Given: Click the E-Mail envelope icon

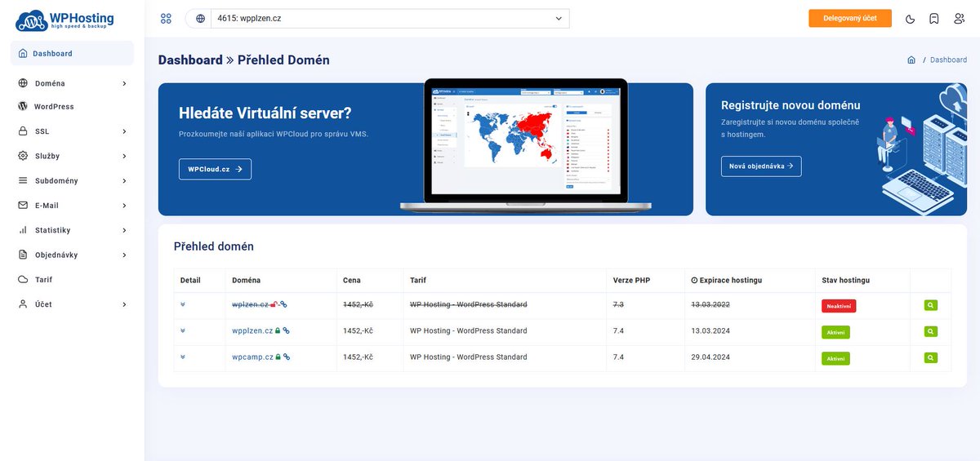Looking at the screenshot, I should pyautogui.click(x=23, y=206).
